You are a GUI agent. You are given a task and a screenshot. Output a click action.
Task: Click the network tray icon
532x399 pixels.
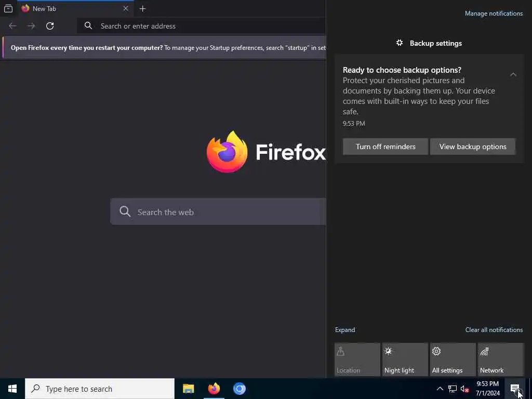click(453, 389)
